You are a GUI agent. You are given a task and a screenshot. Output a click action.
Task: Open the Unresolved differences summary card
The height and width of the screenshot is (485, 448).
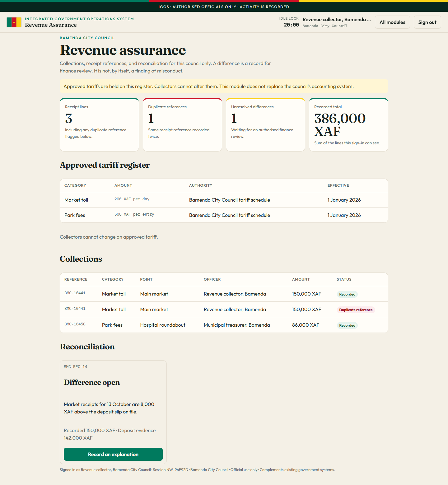[265, 125]
